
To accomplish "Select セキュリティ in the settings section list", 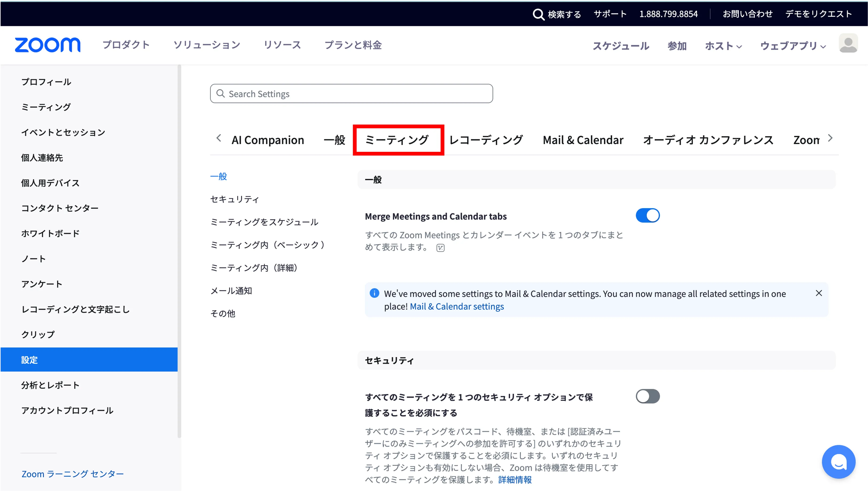I will click(235, 199).
